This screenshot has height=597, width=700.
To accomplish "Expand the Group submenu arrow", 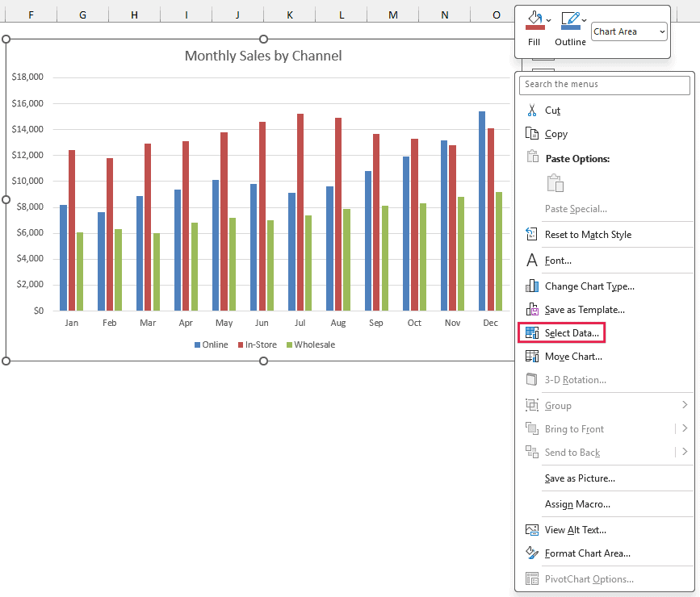I will 685,405.
